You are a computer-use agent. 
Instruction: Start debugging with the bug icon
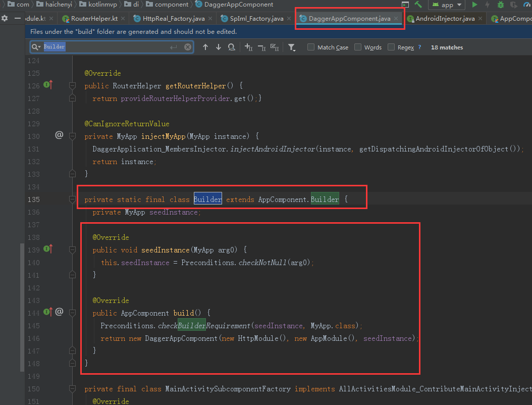coord(500,5)
